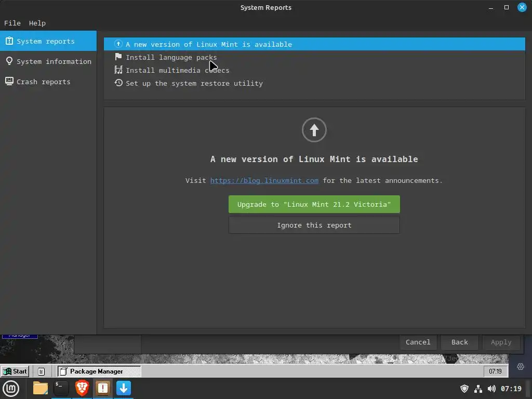The image size is (532, 399).
Task: Switch to Package Manager taskbar window
Action: tap(99, 371)
